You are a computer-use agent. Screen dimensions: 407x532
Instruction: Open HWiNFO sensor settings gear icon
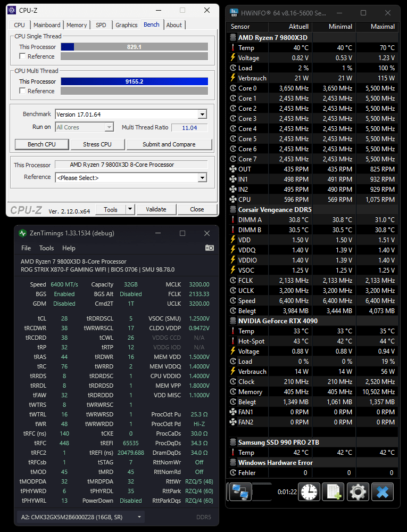point(358,492)
